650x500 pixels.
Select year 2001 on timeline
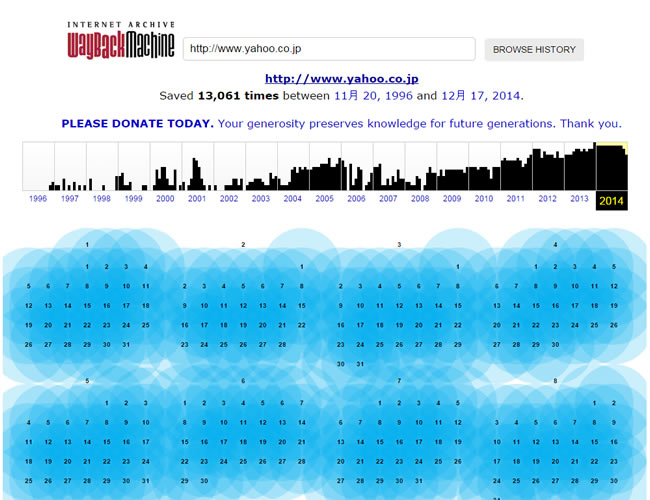[x=197, y=199]
